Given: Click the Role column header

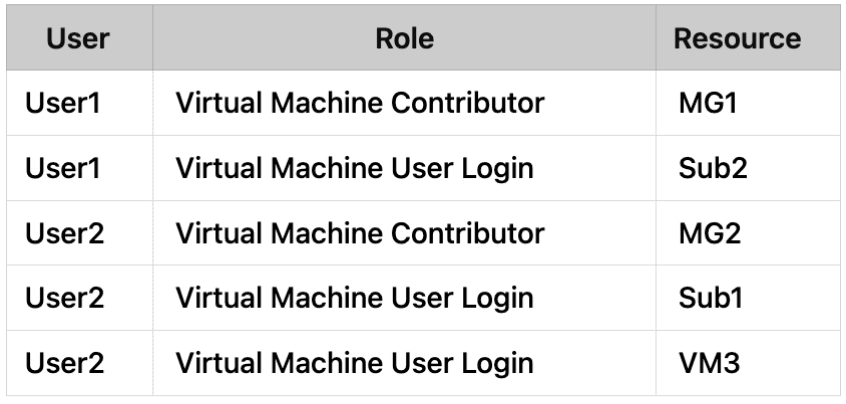Looking at the screenshot, I should click(406, 38).
